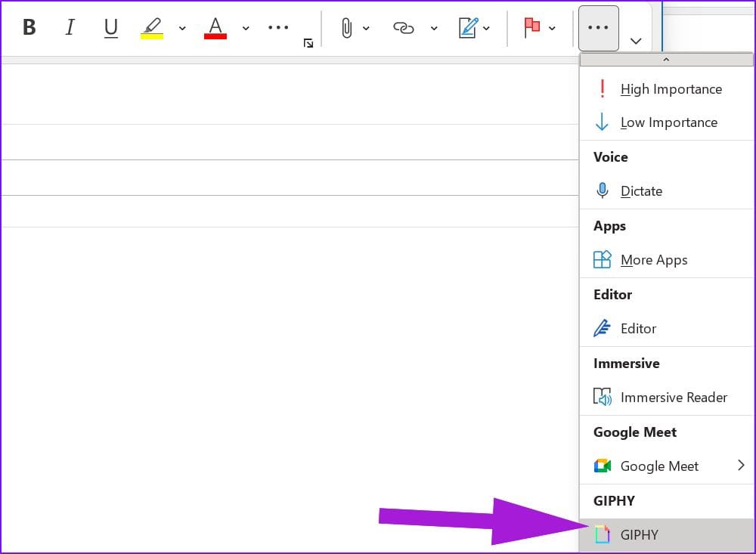This screenshot has height=554, width=756.
Task: Apply red font color
Action: click(x=215, y=27)
